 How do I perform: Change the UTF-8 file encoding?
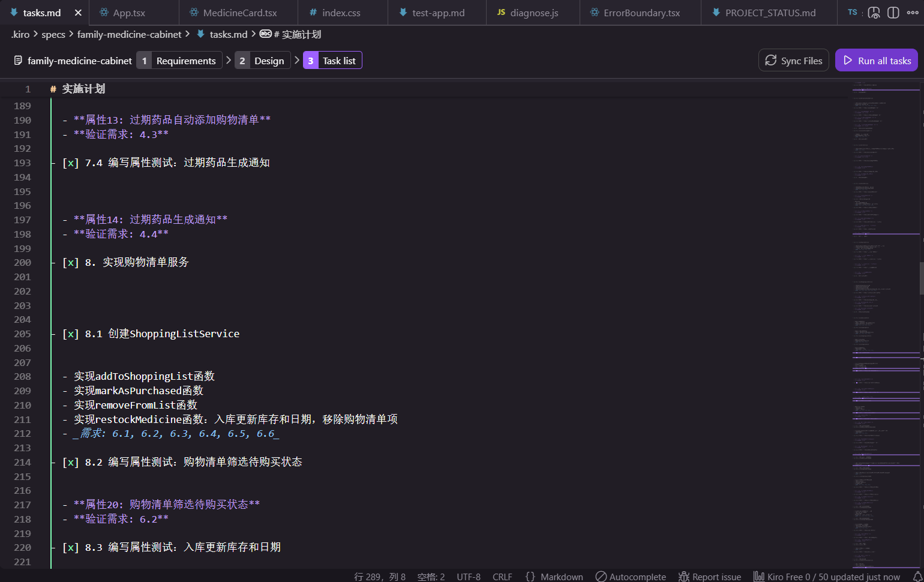coord(469,577)
